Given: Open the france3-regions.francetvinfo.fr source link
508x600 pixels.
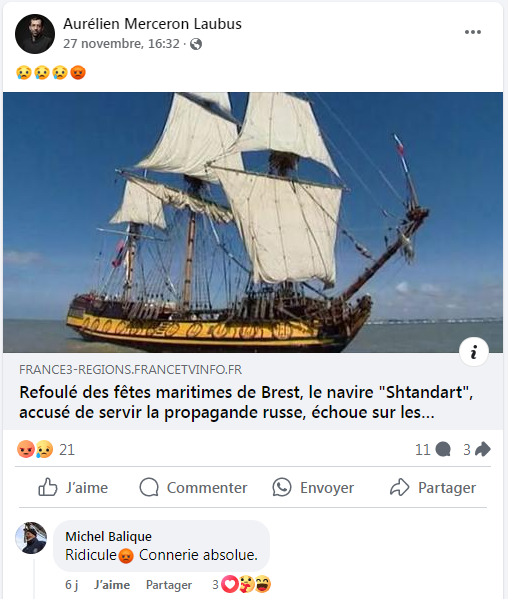Looking at the screenshot, I should (x=130, y=370).
